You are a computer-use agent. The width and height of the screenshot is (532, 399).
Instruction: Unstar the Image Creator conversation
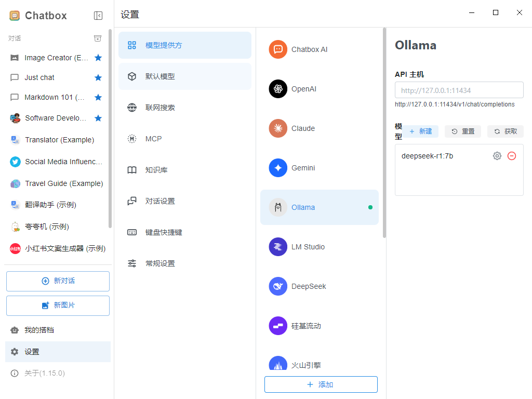(x=98, y=58)
